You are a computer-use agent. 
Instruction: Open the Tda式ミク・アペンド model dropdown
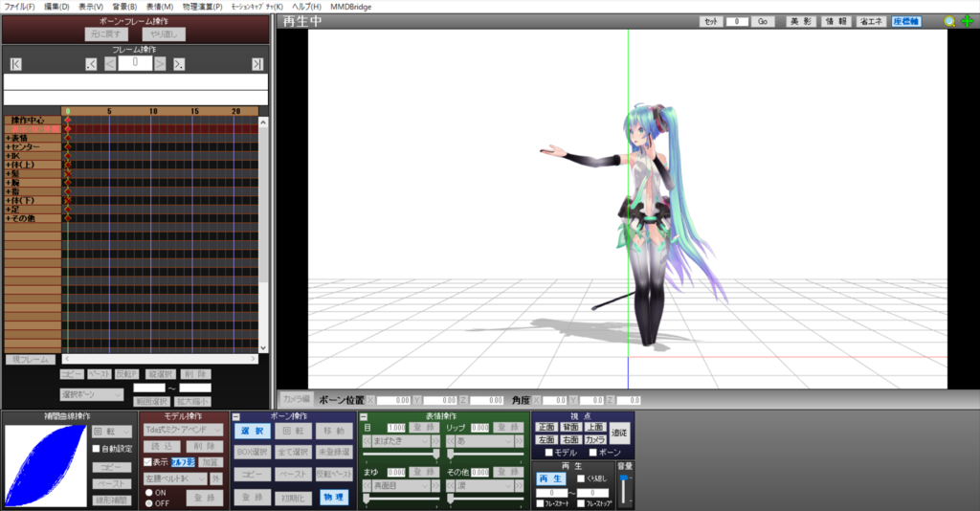183,430
